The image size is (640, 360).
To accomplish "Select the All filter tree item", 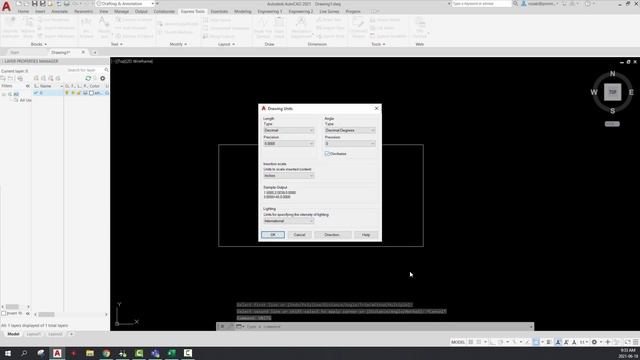I will point(16,94).
